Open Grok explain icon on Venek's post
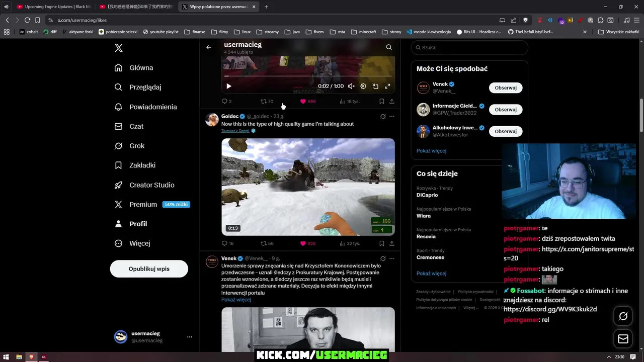Image resolution: width=644 pixels, height=362 pixels. coord(383,258)
